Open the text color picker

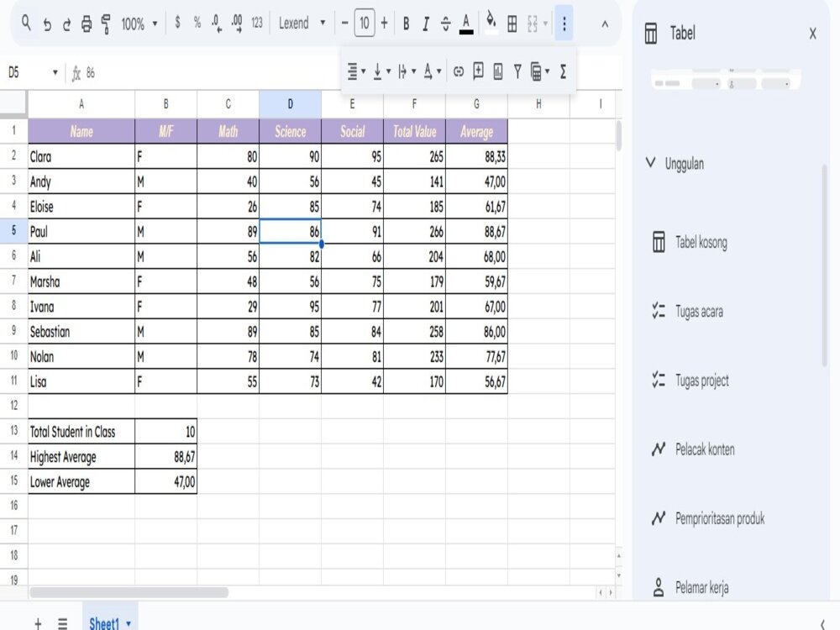point(466,24)
